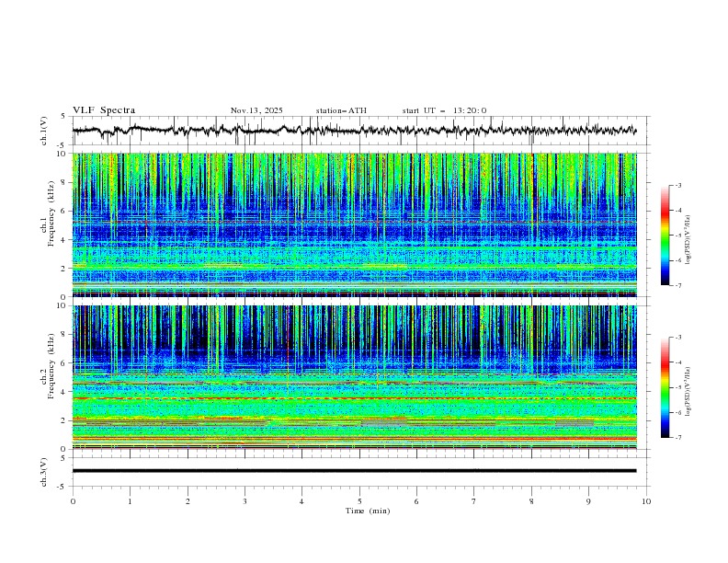Viewport: 728px width, 563px height.
Task: Click the ch.3(V) lower tick '-5'
Action: tap(62, 487)
